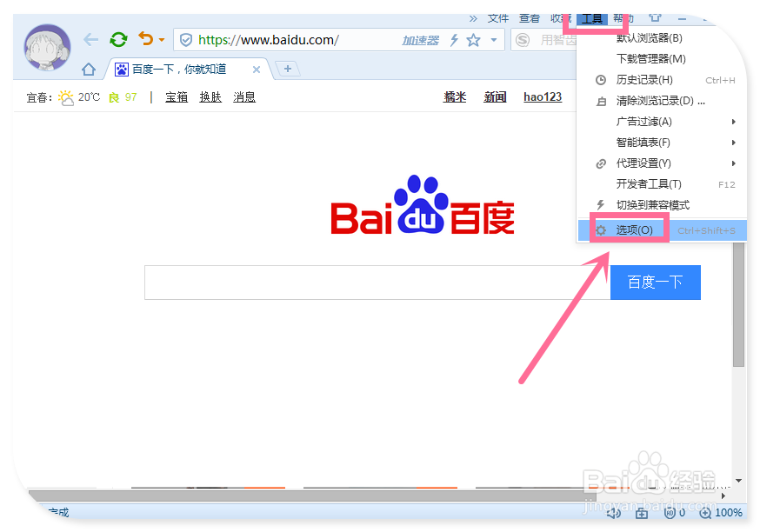Click the 加速器 accelerator label
This screenshot has width=760, height=532.
(420, 40)
